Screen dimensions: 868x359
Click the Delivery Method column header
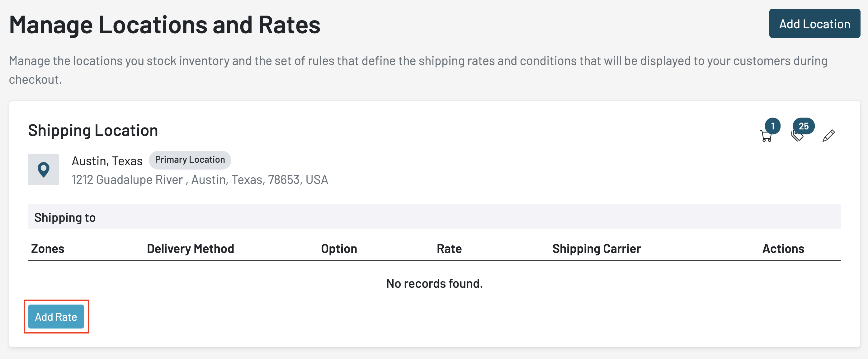click(x=190, y=249)
